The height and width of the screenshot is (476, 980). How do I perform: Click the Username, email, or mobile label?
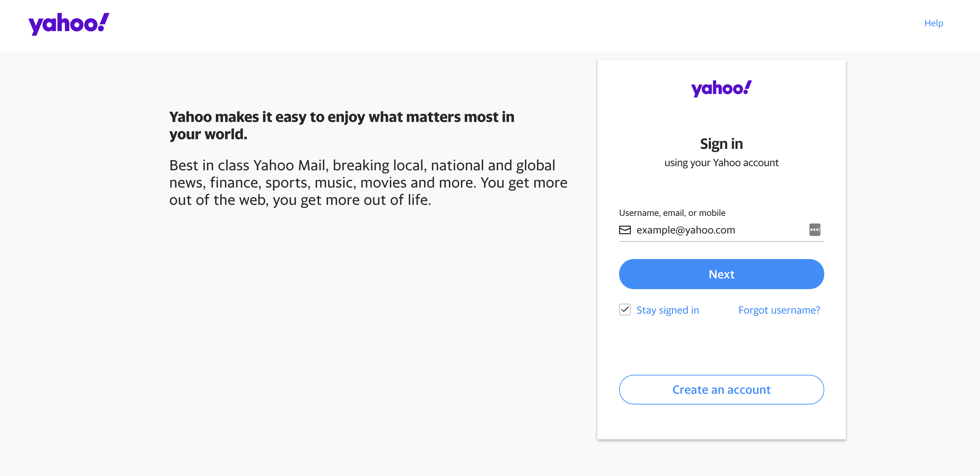(672, 213)
